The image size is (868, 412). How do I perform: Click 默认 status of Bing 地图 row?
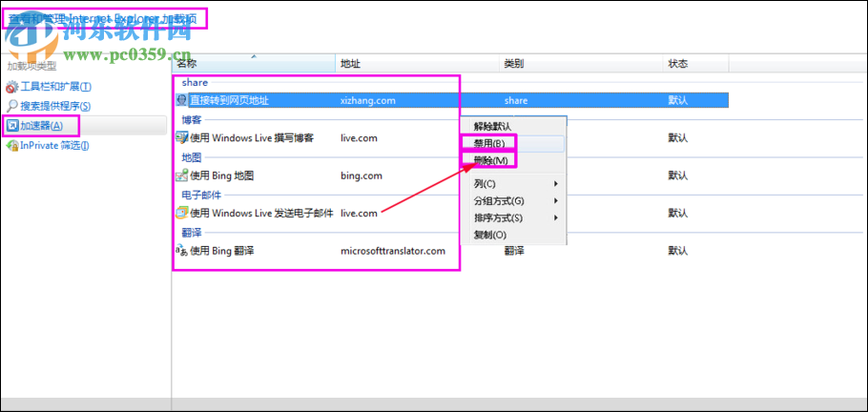[x=677, y=175]
